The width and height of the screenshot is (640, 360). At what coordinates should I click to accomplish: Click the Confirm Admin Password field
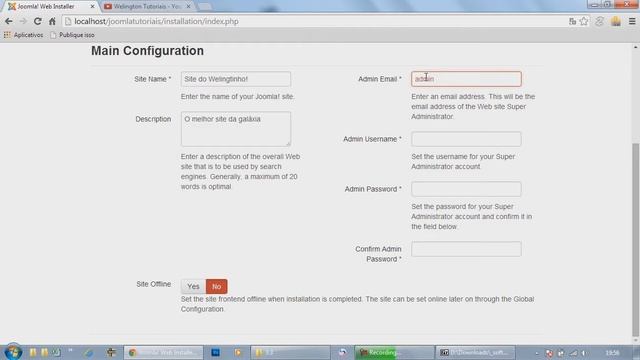466,249
